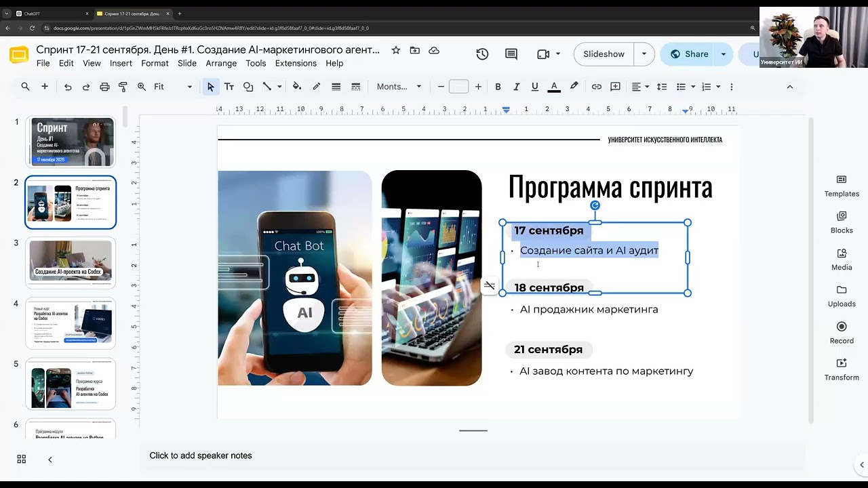Open the border color pencil tool
The height and width of the screenshot is (488, 868).
[x=316, y=87]
